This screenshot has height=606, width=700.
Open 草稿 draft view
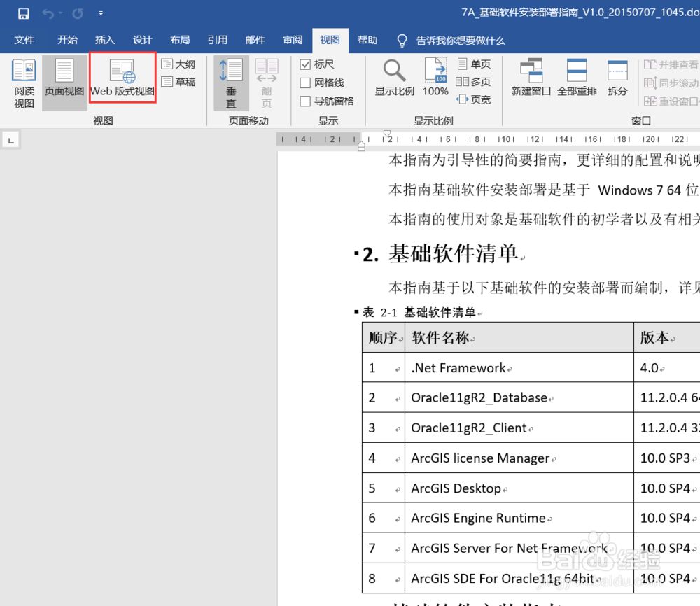coord(178,82)
